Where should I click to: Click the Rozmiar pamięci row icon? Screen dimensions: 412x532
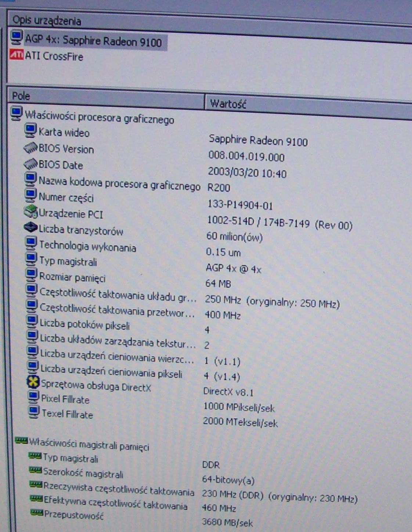pyautogui.click(x=31, y=274)
